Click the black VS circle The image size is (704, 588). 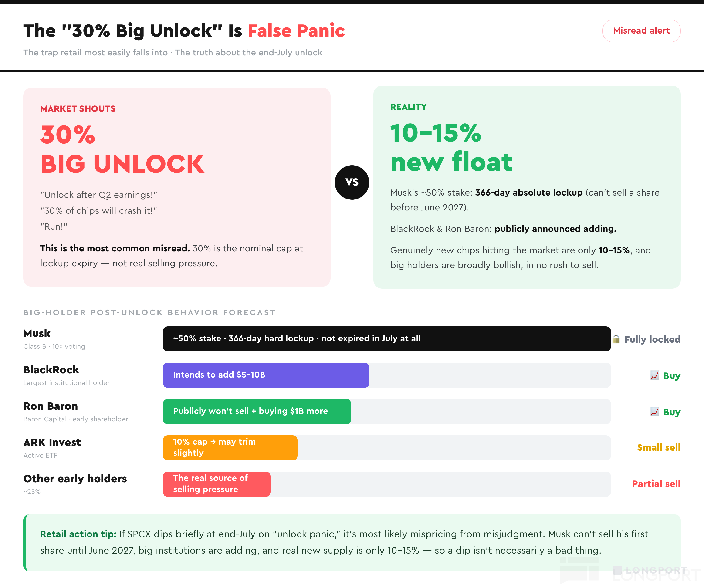point(352,182)
